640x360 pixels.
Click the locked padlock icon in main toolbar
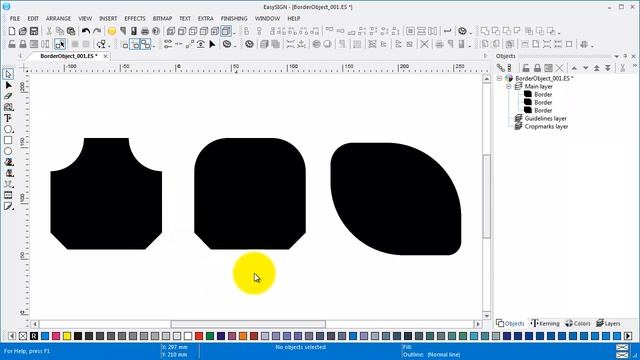tap(23, 44)
